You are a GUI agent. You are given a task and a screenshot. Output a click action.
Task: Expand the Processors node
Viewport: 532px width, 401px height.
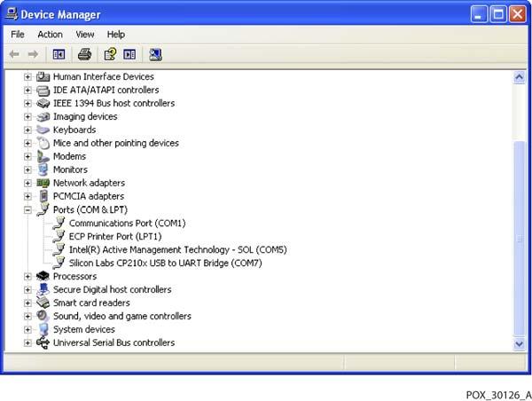[x=27, y=277]
